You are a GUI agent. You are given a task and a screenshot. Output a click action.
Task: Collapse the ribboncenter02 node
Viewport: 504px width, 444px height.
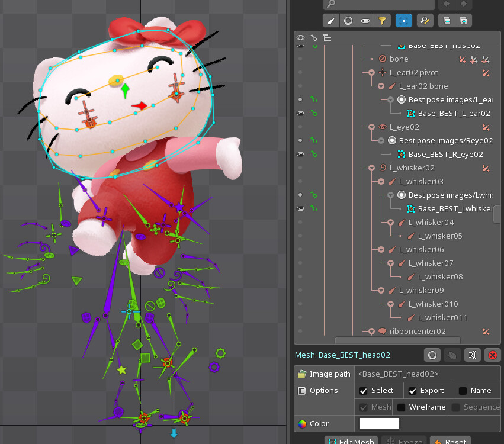(x=371, y=332)
